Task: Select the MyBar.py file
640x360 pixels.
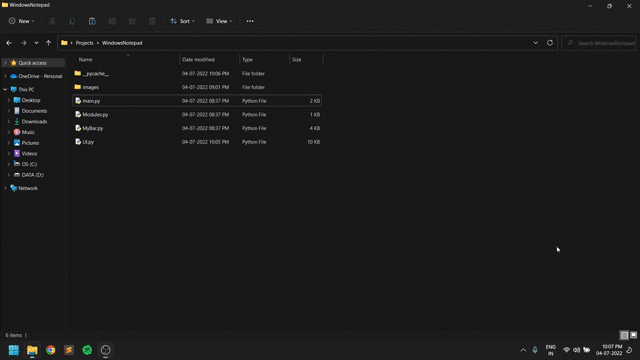Action: click(x=197, y=128)
